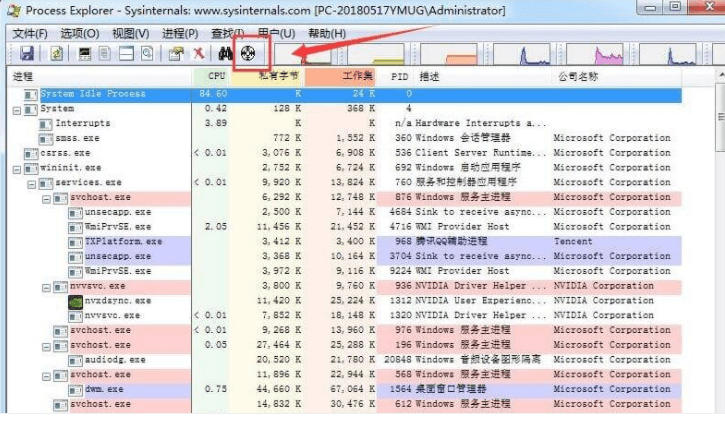
Task: Sort by the PID column header
Action: 396,77
